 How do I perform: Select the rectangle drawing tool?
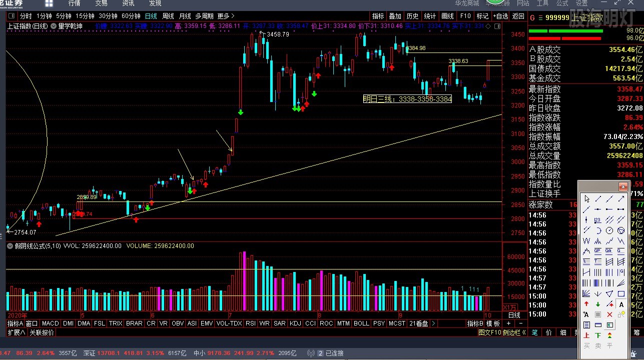621,293
